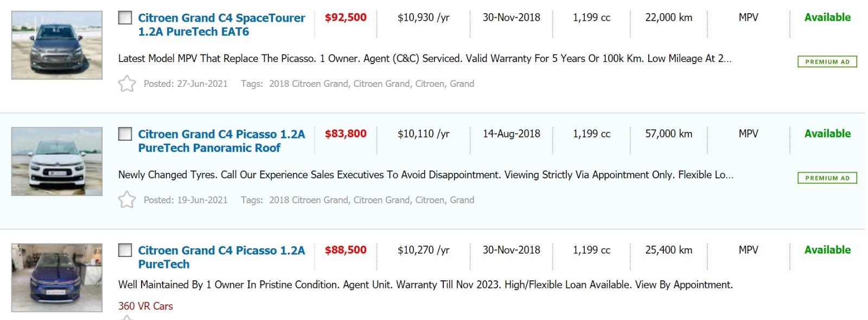Screen dimensions: 868x320
Task: Open the Grand C4 SpaceTourer 1.2A PureTech EAT6 link
Action: (221, 24)
